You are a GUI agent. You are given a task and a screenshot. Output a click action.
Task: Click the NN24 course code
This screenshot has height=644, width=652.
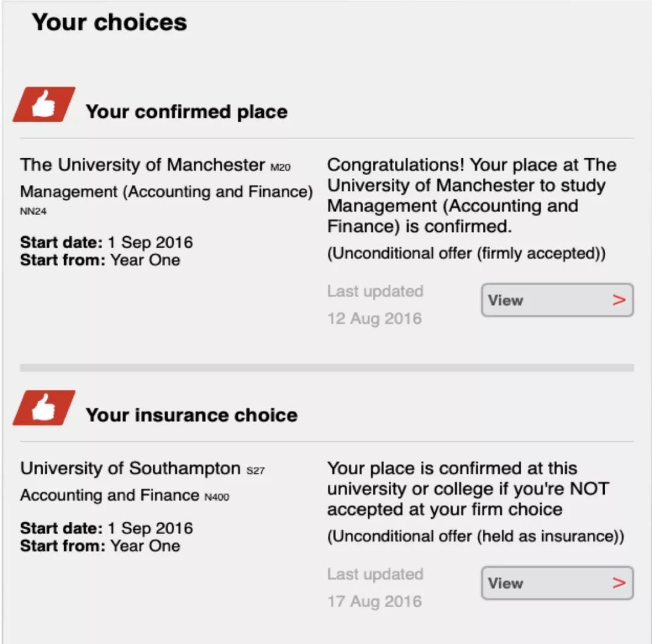click(33, 211)
